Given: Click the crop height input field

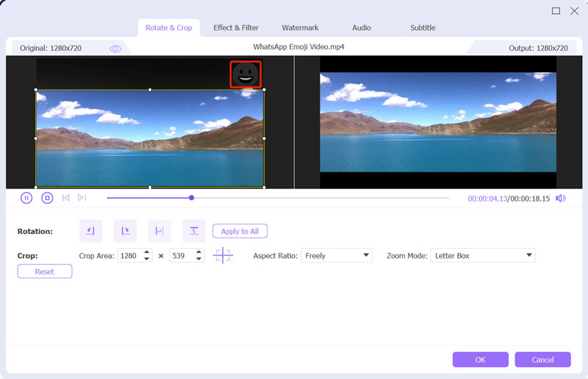Looking at the screenshot, I should 182,255.
